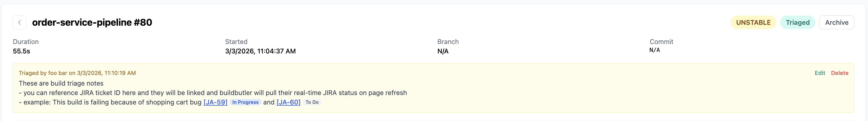Image resolution: width=868 pixels, height=121 pixels.
Task: Click the N/A value under Branch
Action: pos(443,51)
